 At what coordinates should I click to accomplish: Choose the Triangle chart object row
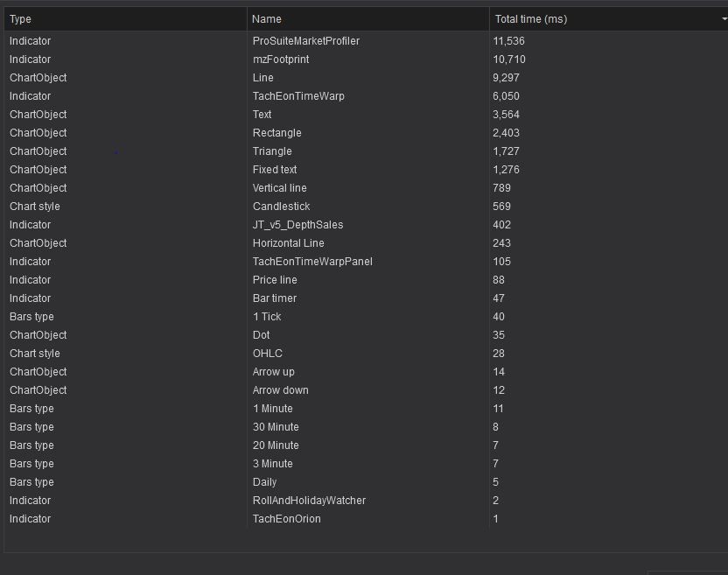click(272, 151)
